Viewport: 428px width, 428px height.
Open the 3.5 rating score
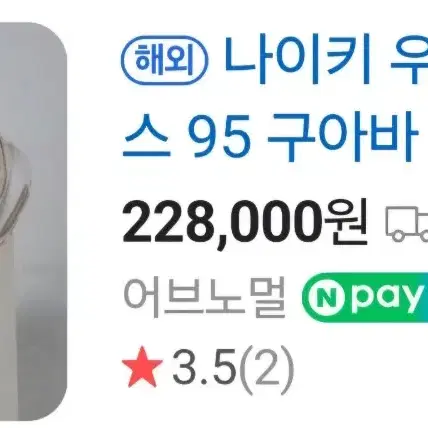pyautogui.click(x=204, y=369)
